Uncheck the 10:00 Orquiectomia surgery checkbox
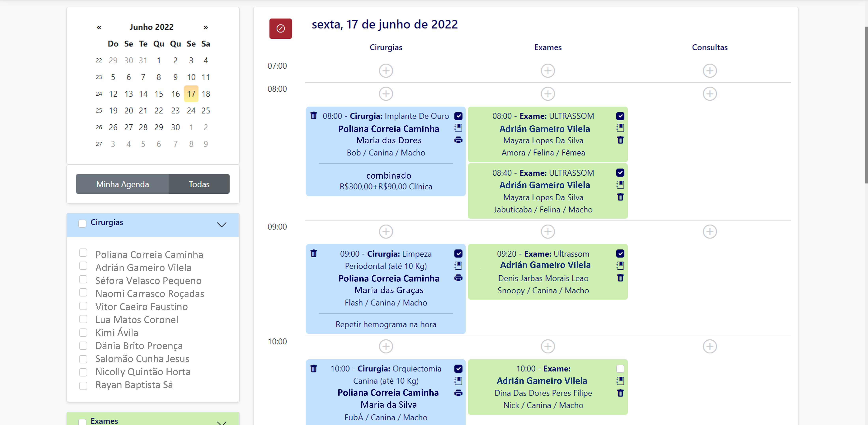 [x=458, y=368]
